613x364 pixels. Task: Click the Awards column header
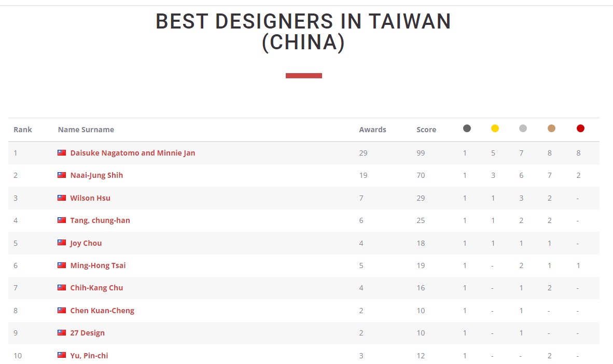[x=372, y=130]
